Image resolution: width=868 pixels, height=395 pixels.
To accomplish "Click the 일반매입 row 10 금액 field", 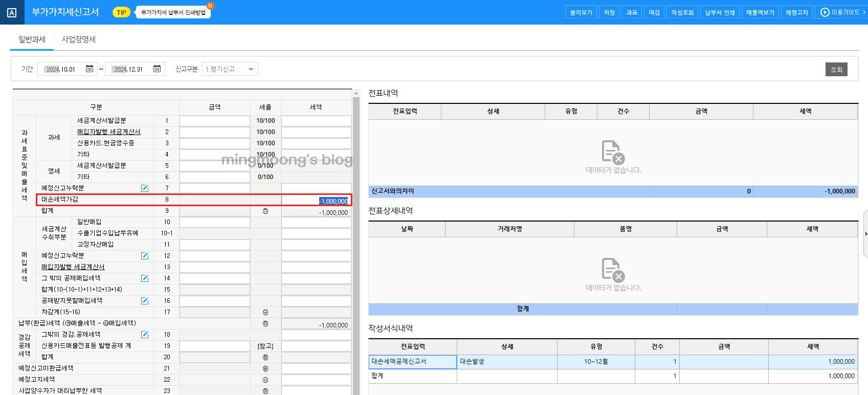I will (215, 222).
